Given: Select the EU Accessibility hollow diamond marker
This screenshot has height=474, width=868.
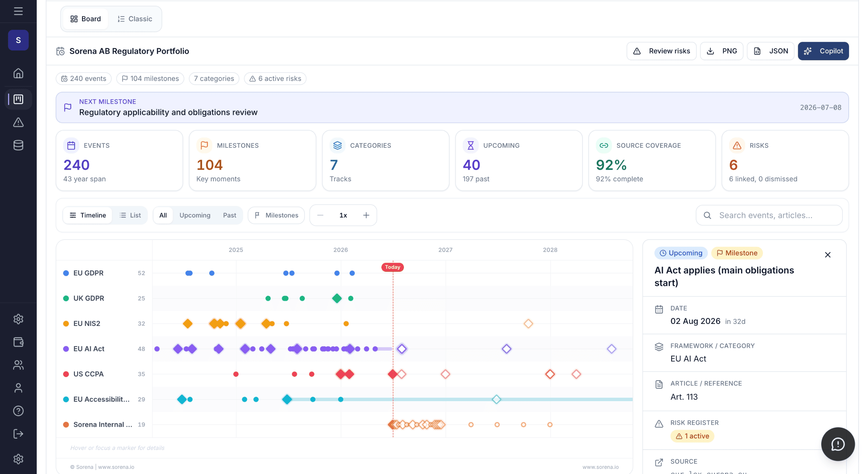Looking at the screenshot, I should point(496,399).
